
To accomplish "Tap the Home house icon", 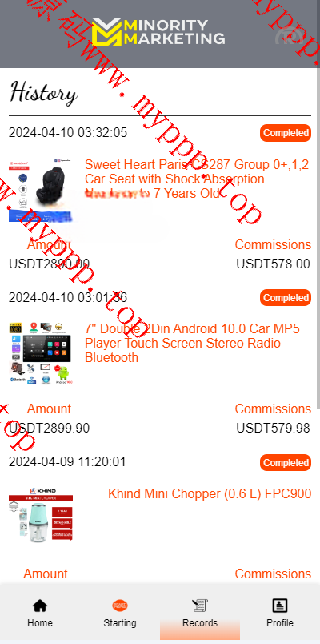I will coord(40,605).
